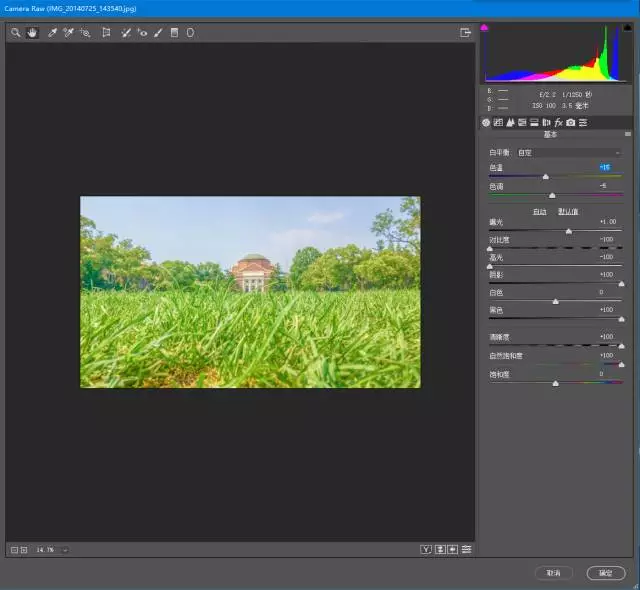Image resolution: width=640 pixels, height=590 pixels.
Task: Select the Crop tool
Action: click(x=106, y=33)
